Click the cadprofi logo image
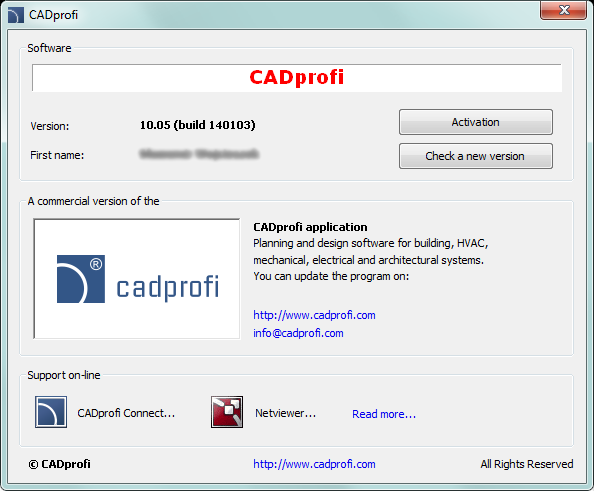 tap(137, 279)
